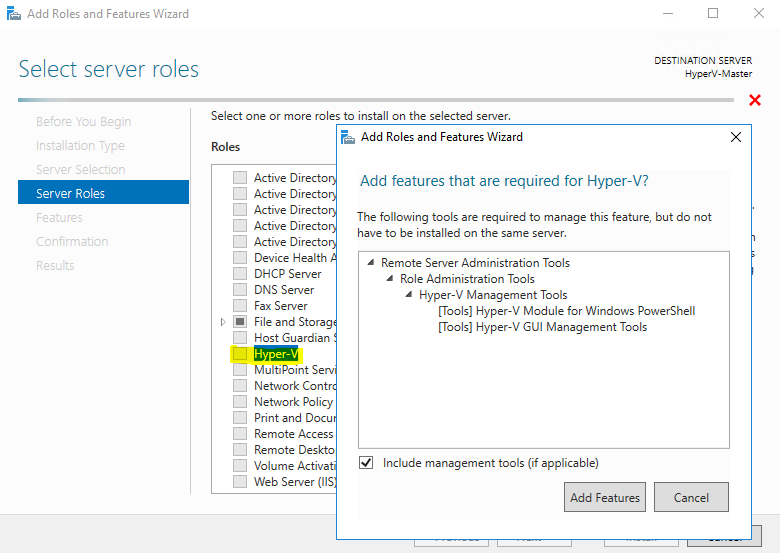The height and width of the screenshot is (553, 780).
Task: Expand File and Storage Services node
Action: tap(223, 322)
